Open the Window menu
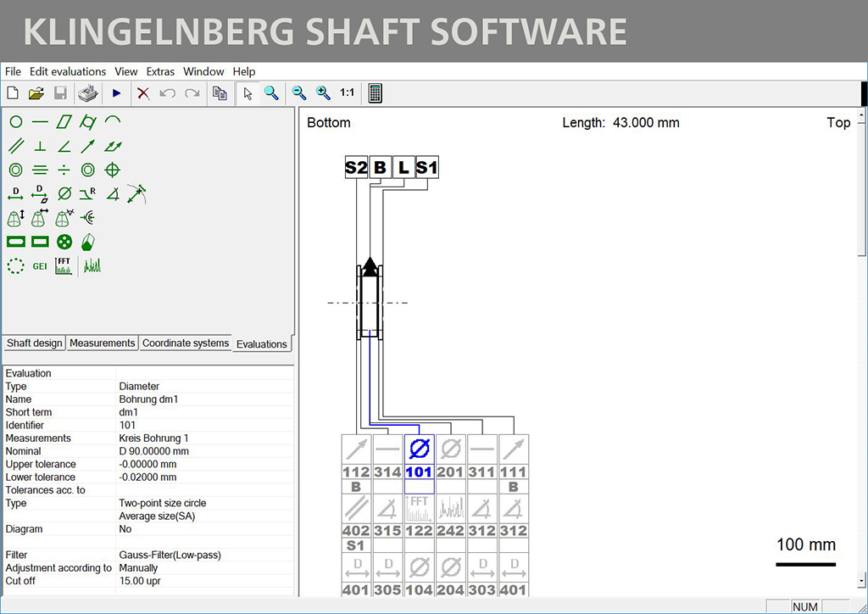Viewport: 868px width, 614px height. (x=203, y=71)
